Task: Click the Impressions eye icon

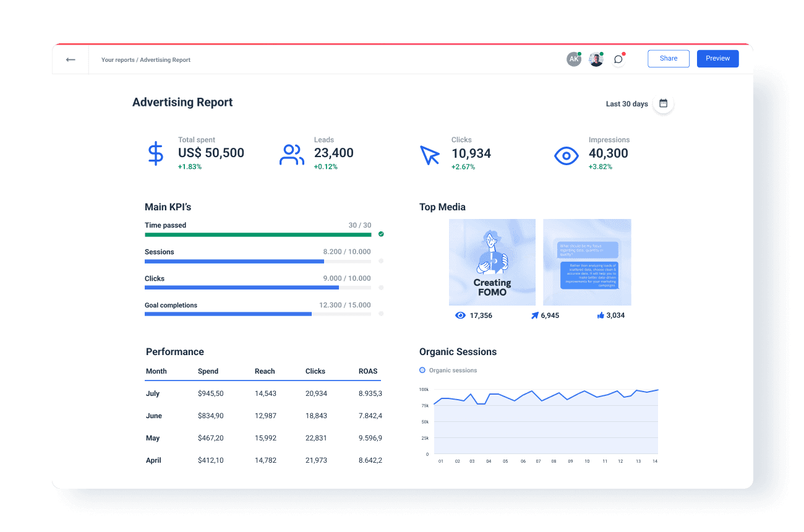Action: (x=566, y=156)
